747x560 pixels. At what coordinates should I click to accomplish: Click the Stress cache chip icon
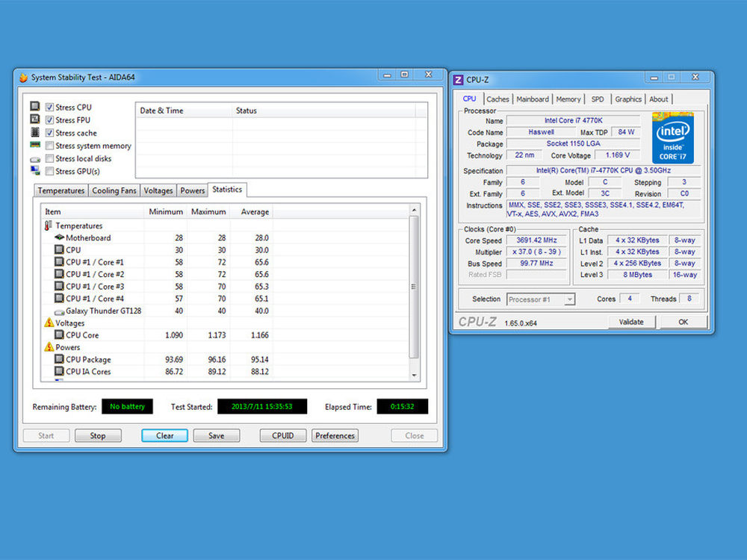[35, 132]
